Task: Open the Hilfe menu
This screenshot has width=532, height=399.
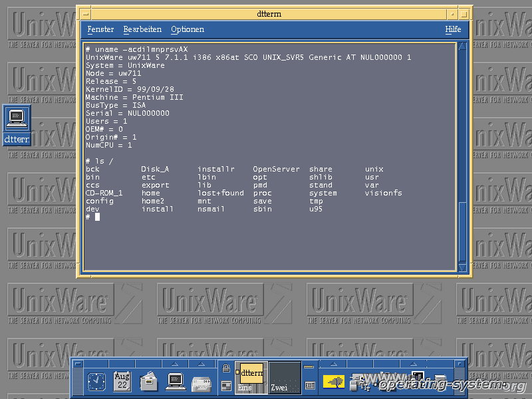Action: [453, 29]
